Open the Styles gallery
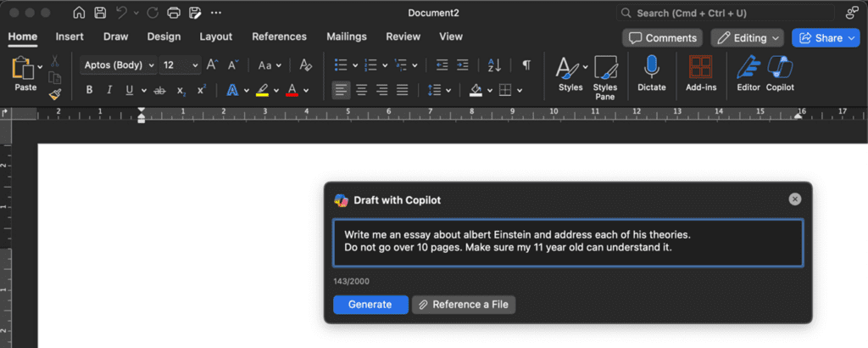This screenshot has height=348, width=868. (x=570, y=74)
